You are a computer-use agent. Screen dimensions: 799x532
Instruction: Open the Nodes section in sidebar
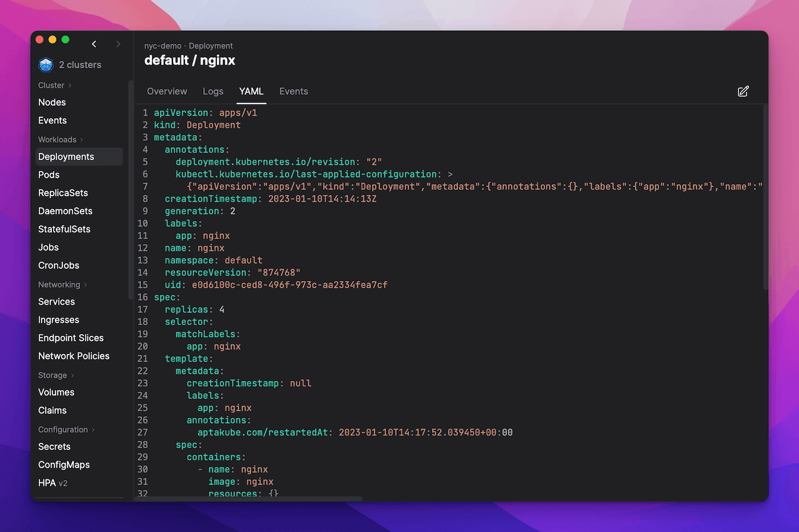51,102
